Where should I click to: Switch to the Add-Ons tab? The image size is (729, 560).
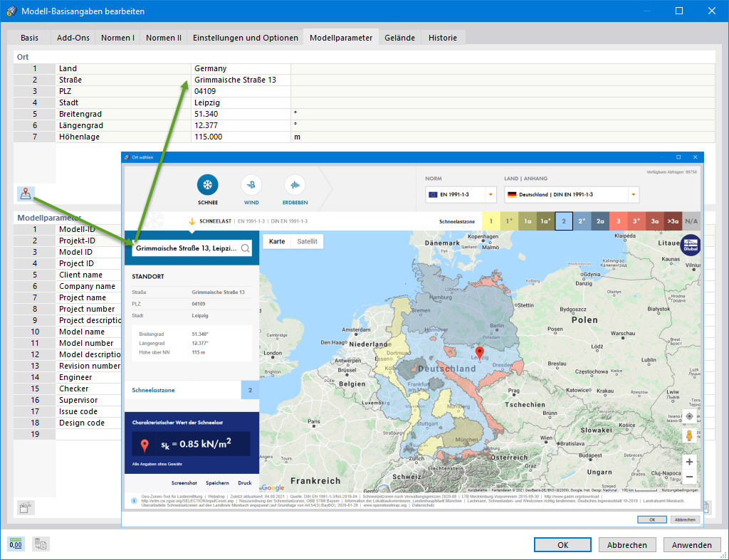point(73,38)
